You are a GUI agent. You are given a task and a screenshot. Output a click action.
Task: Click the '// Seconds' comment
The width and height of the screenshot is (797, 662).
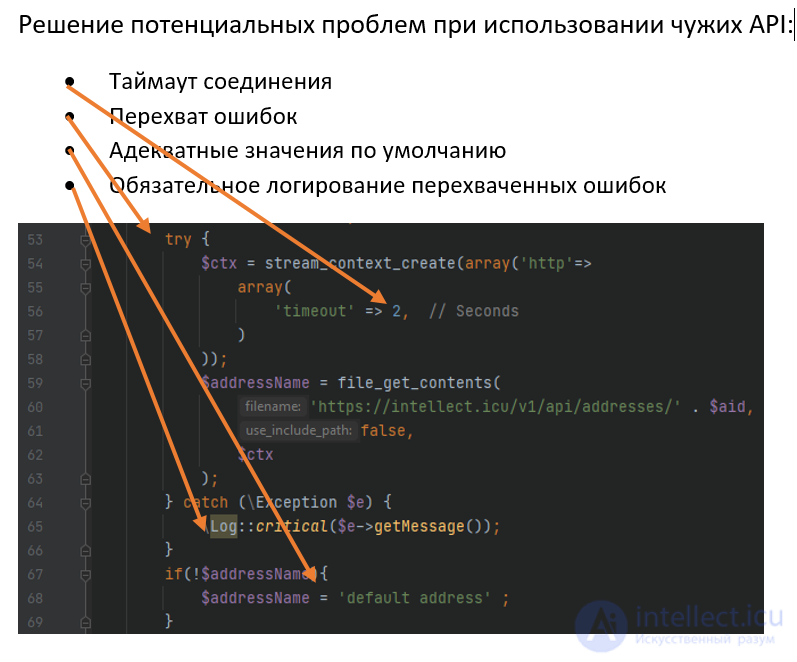click(474, 311)
